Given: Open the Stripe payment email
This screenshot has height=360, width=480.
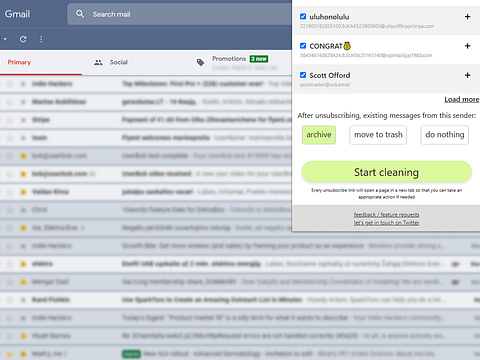Looking at the screenshot, I should click(x=146, y=120).
